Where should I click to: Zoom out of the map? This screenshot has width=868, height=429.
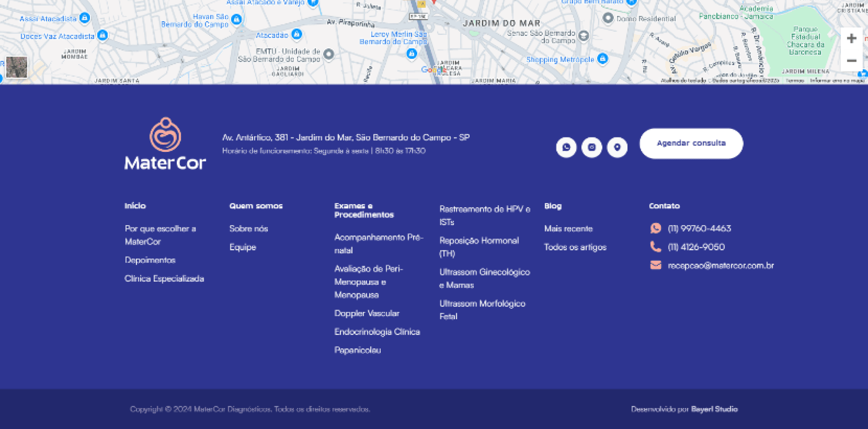pos(851,61)
